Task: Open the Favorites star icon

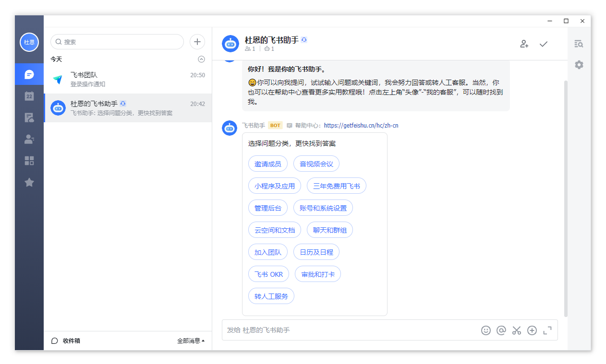Action: (x=29, y=182)
